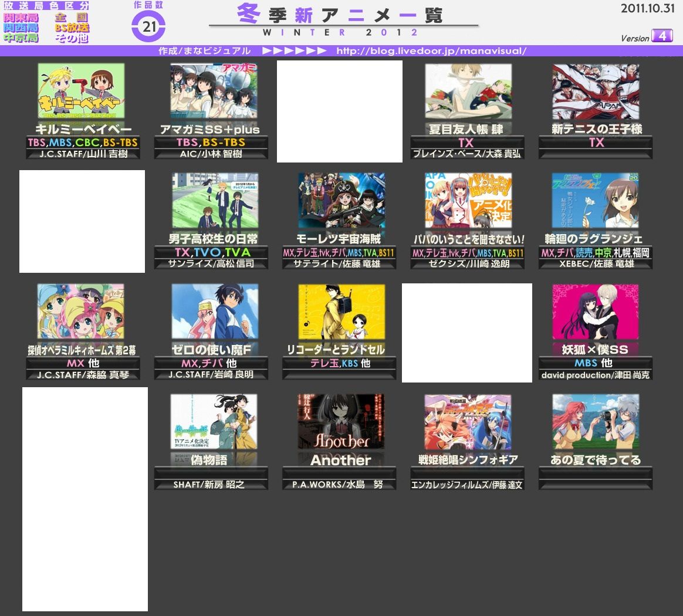Open the Another dark poster thumbnail
Screen dimensions: 683x616
tap(341, 422)
